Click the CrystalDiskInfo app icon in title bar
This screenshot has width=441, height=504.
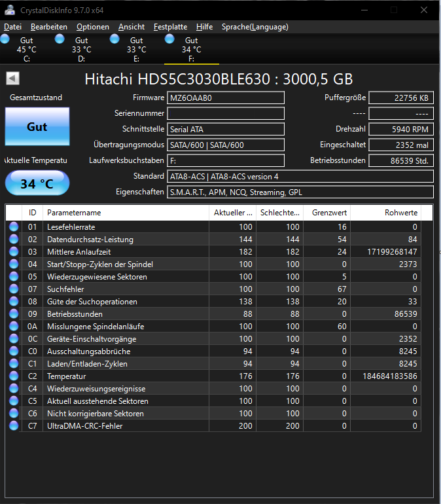tap(10, 10)
